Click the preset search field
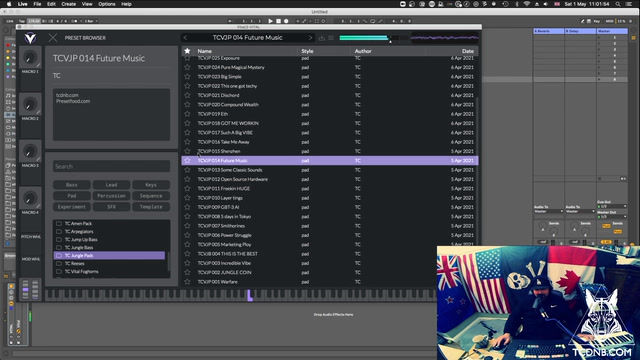This screenshot has height=360, width=640. point(111,166)
